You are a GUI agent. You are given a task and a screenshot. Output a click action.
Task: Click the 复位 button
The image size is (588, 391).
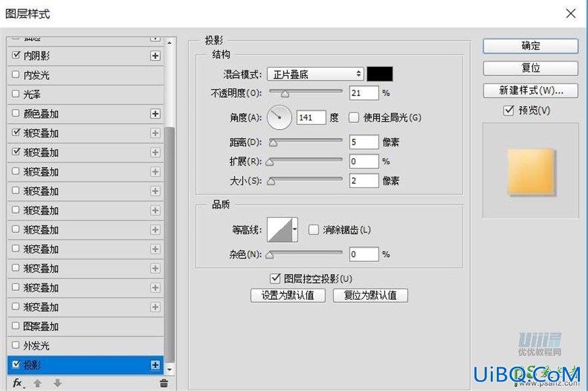pos(531,68)
